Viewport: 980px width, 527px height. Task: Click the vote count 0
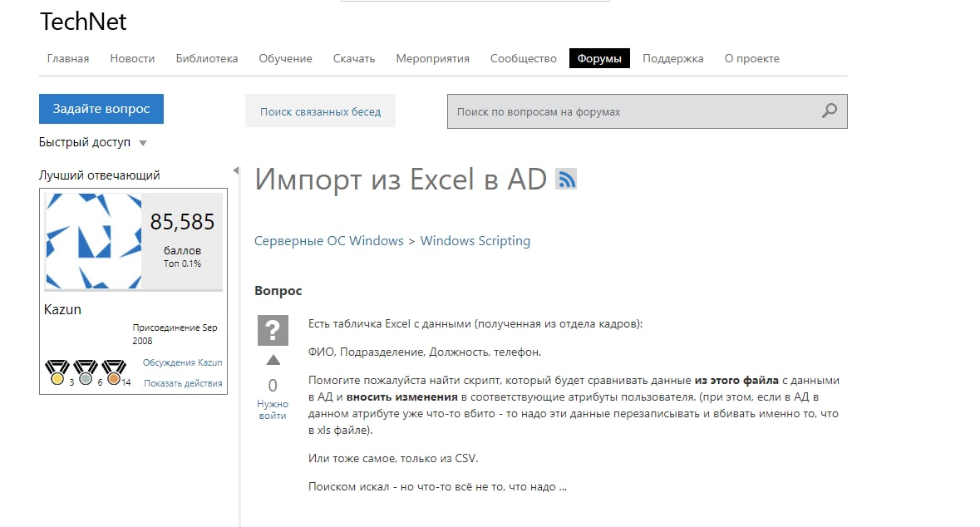[273, 385]
